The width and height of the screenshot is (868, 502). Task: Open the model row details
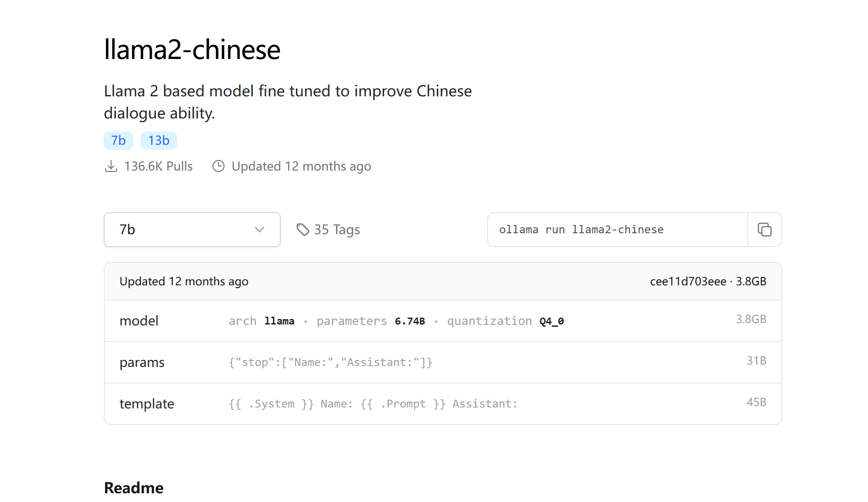443,321
